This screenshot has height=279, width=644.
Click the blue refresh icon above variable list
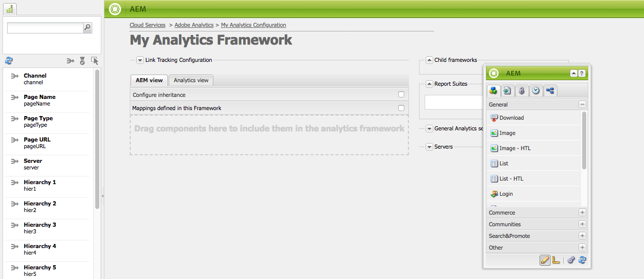click(9, 61)
